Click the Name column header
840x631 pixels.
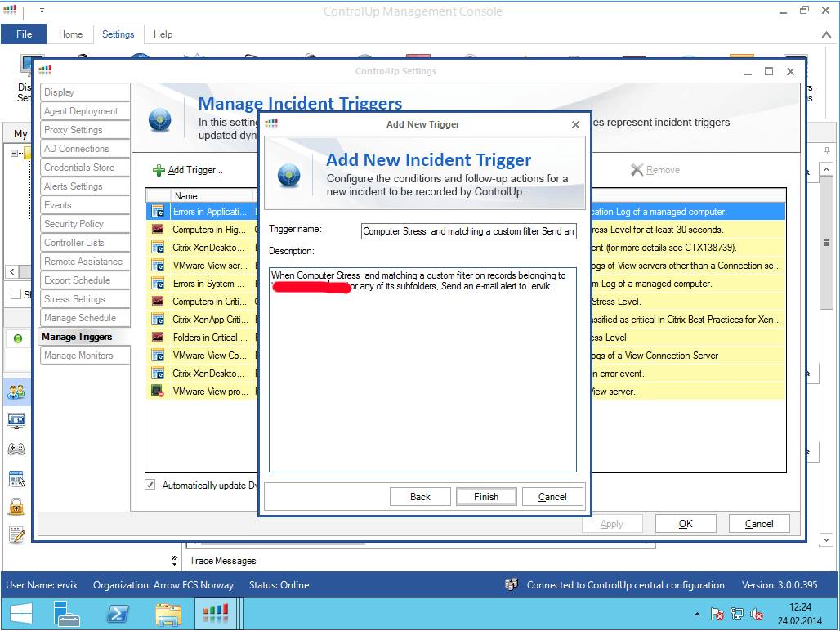click(211, 196)
